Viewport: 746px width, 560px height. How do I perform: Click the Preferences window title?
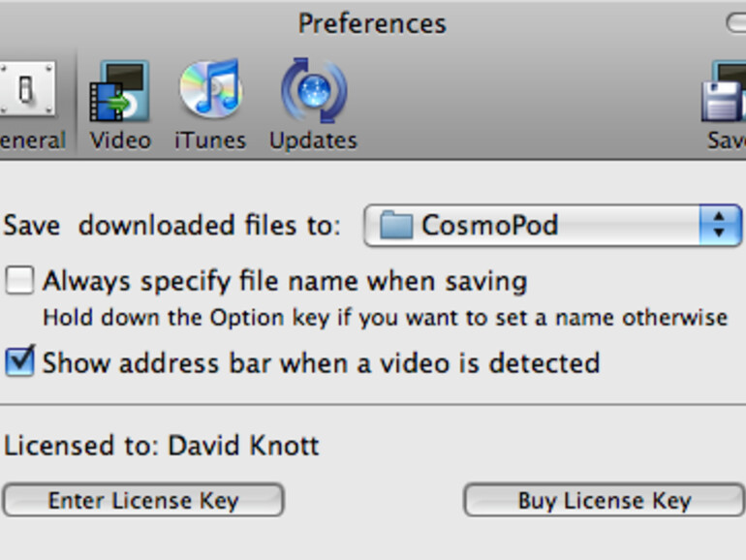(372, 23)
